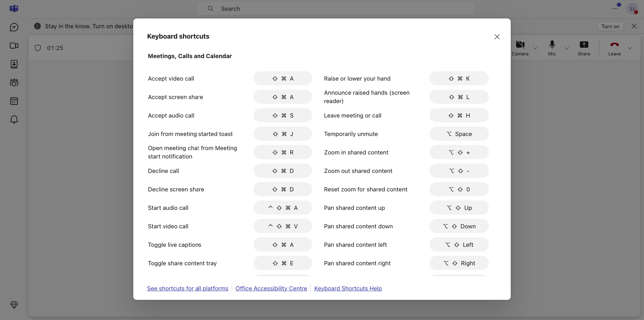Click Announce raised hands (screen reader) text
This screenshot has width=644, height=320.
(x=367, y=97)
